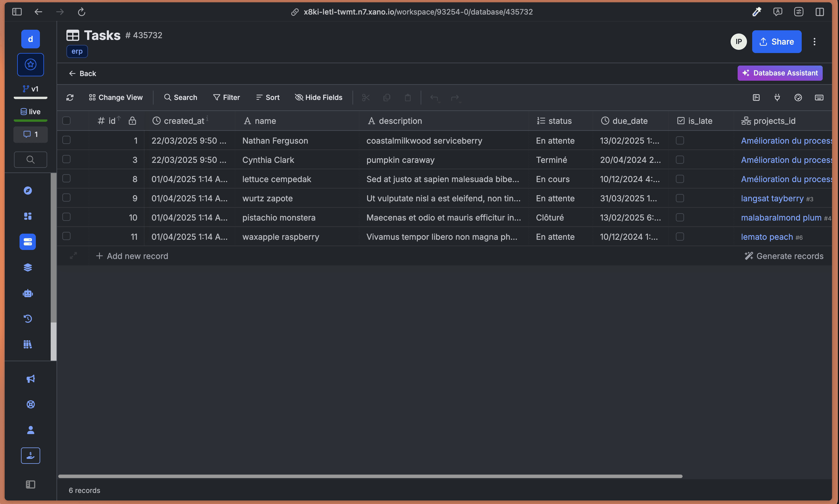839x504 pixels.
Task: Open the Change View menu
Action: (116, 98)
